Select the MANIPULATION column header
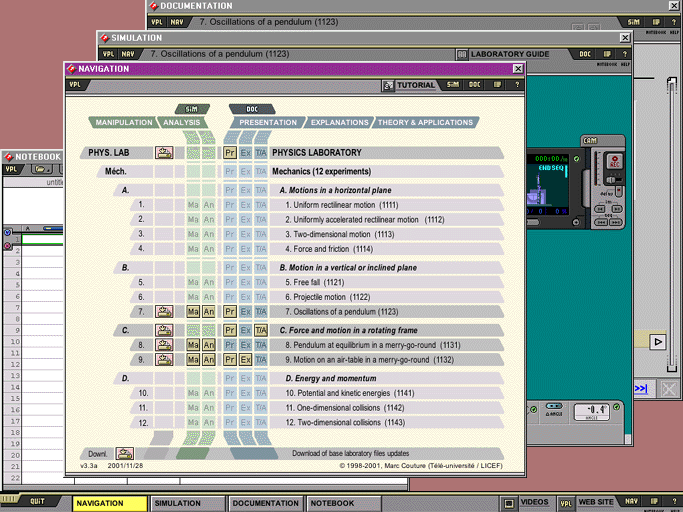Viewport: 683px width, 512px height. (x=123, y=123)
